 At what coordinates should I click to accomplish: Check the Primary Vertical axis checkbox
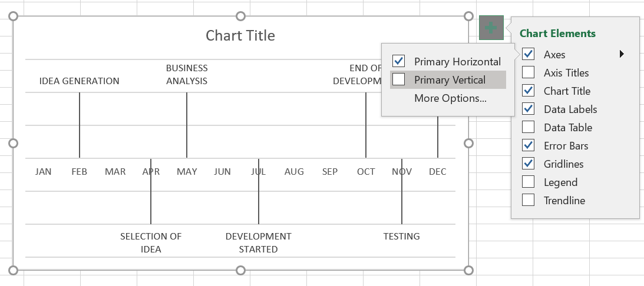point(399,79)
